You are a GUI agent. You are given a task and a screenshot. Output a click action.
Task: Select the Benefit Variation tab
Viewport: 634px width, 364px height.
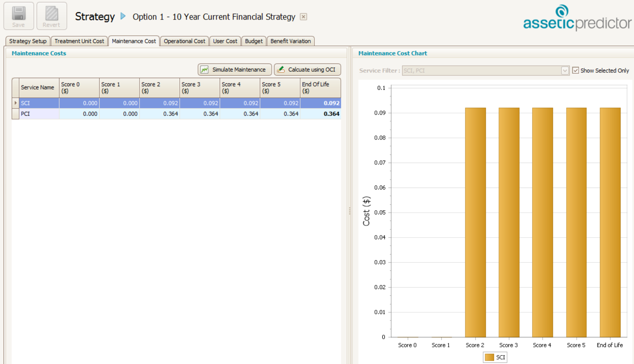(x=290, y=41)
